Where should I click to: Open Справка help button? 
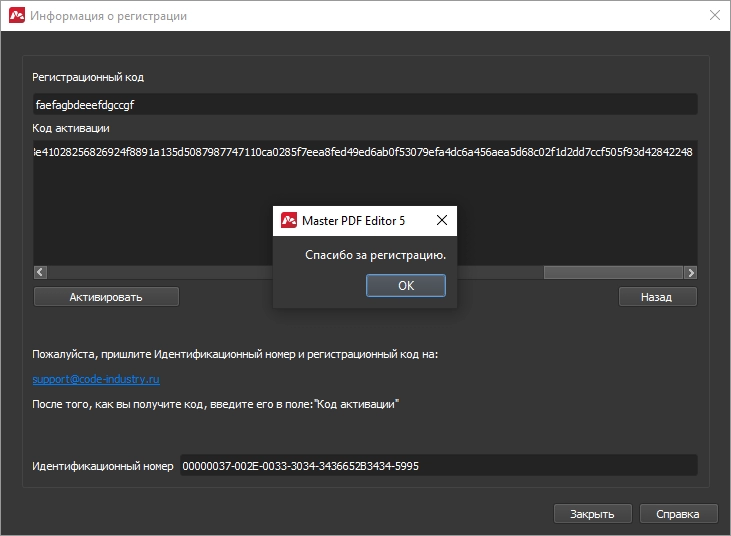(x=678, y=514)
